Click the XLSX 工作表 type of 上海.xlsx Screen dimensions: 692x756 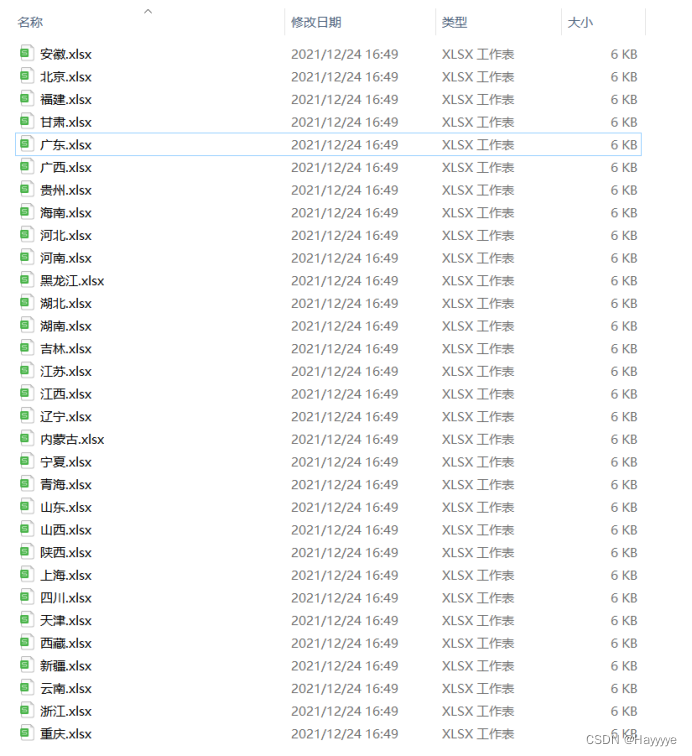pos(478,575)
